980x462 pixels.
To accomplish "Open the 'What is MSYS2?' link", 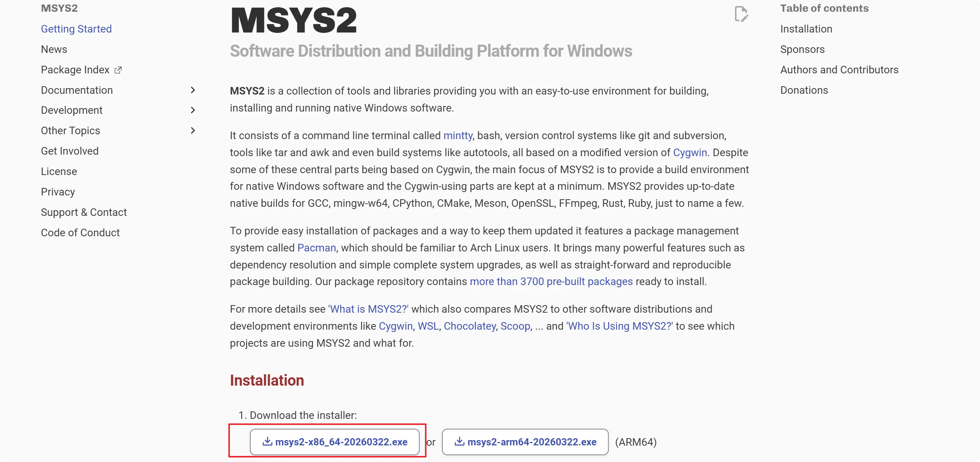I will 368,309.
